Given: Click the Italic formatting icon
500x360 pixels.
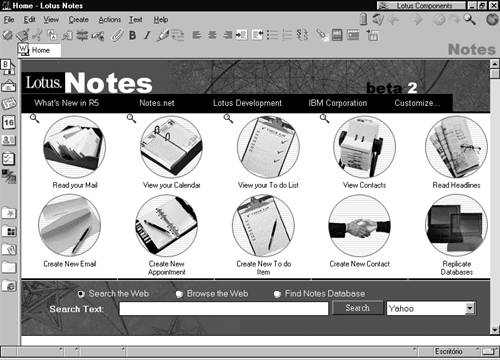Looking at the screenshot, I should pyautogui.click(x=147, y=35).
